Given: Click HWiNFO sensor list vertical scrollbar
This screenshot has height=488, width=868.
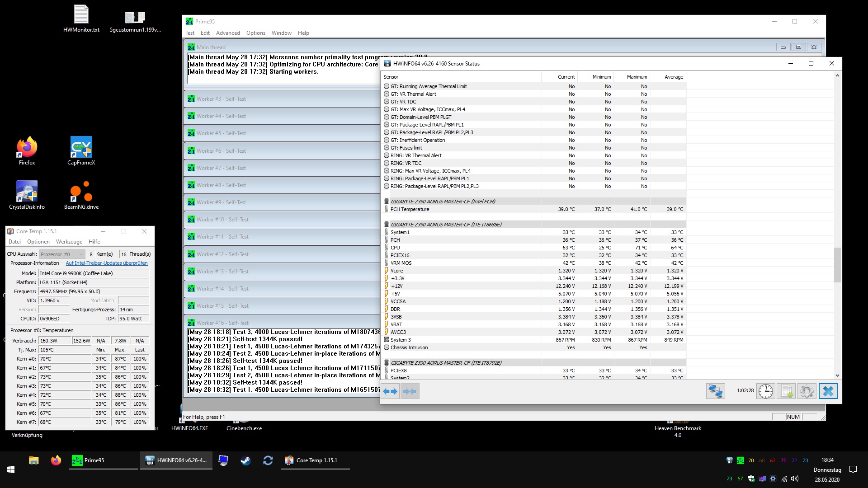Looking at the screenshot, I should coord(837,265).
